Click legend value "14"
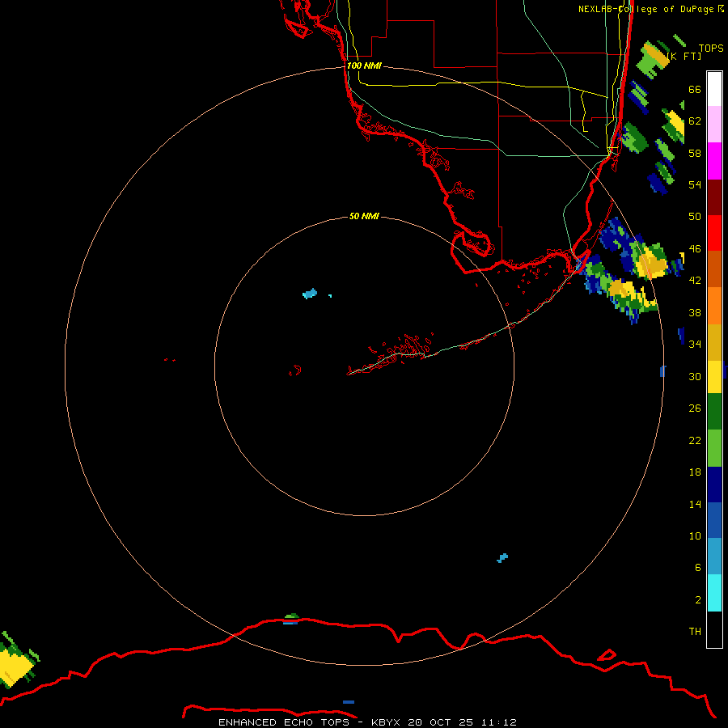Screen dimensions: 728x728 coord(695,504)
